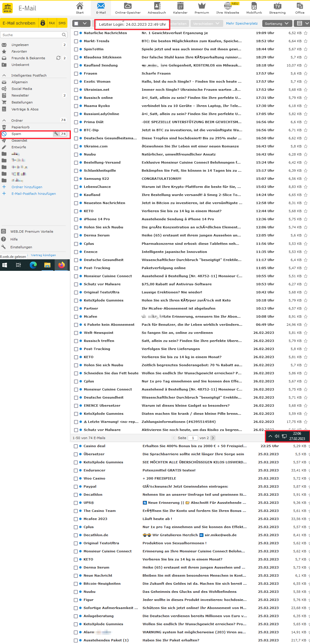Show hidden system tray icons
The width and height of the screenshot is (310, 644).
click(270, 436)
